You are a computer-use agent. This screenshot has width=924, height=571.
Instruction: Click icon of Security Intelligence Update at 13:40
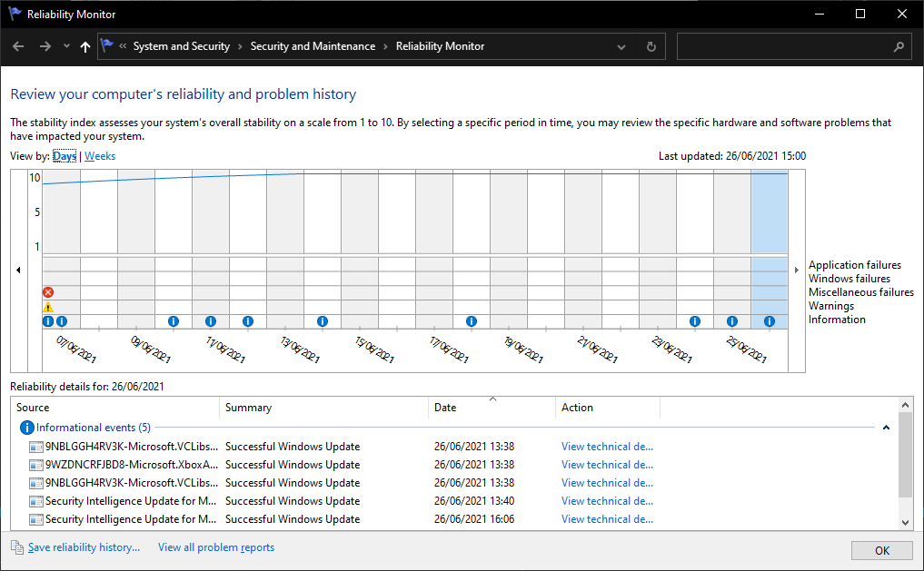(36, 501)
